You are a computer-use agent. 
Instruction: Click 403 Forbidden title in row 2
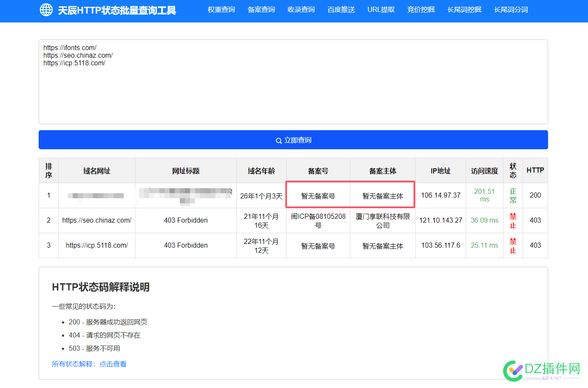pos(186,221)
